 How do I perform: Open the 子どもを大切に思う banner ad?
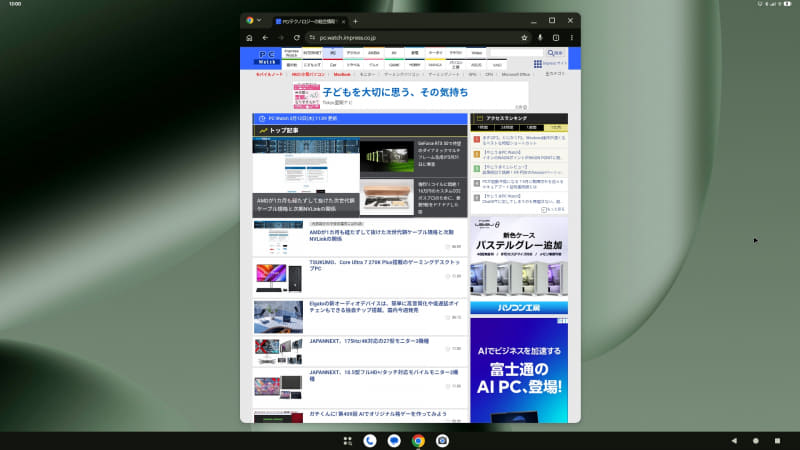coord(411,95)
